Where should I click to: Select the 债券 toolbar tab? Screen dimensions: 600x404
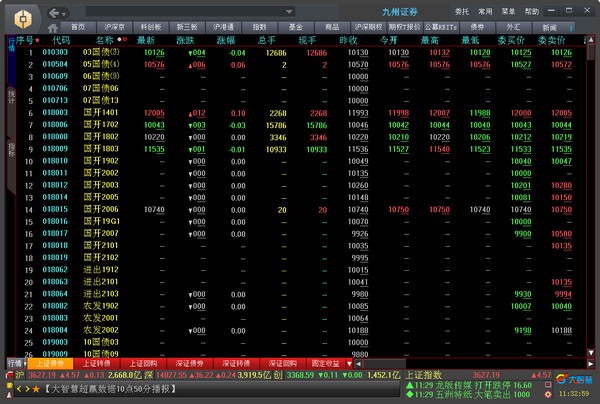pos(477,27)
